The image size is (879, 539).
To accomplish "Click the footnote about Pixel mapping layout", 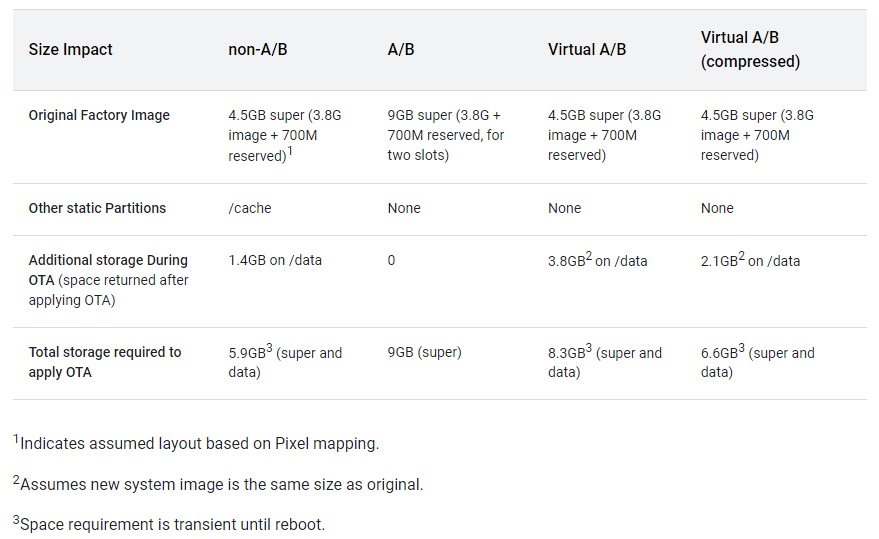I will click(196, 443).
